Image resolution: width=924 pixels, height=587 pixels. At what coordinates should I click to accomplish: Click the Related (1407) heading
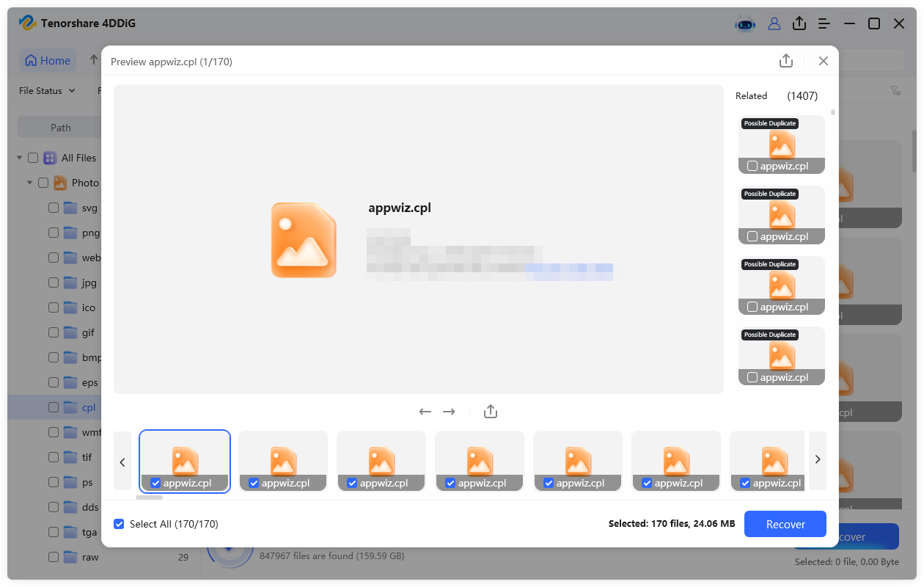[777, 95]
